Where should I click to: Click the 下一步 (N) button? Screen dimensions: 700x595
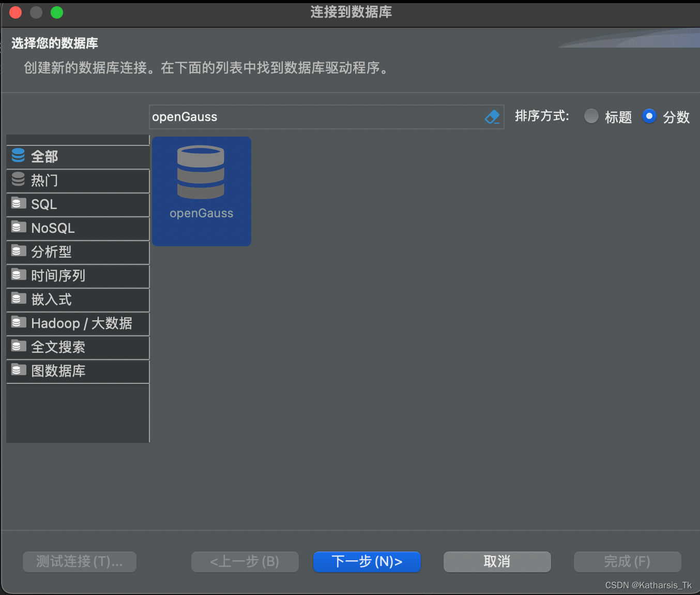[x=367, y=562]
